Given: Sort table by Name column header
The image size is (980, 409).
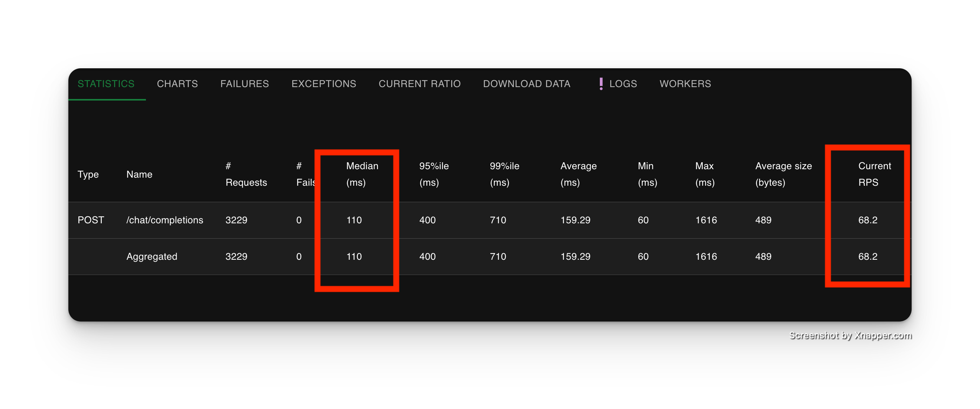Looking at the screenshot, I should coord(139,174).
